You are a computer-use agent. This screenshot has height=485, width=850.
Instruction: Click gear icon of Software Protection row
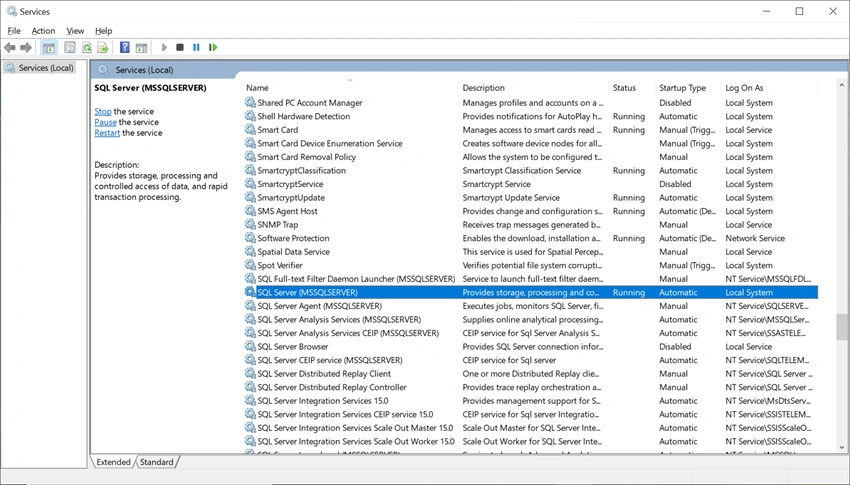pyautogui.click(x=250, y=238)
